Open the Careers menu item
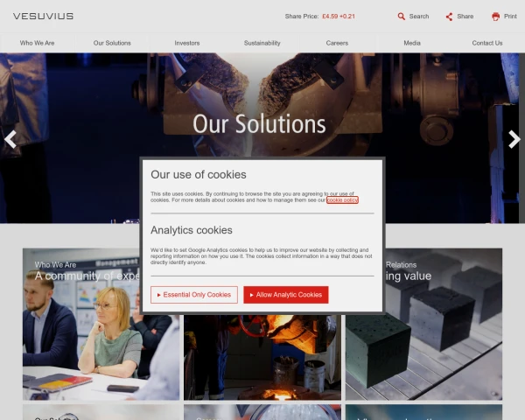Viewport: 525px width, 420px height. [337, 43]
